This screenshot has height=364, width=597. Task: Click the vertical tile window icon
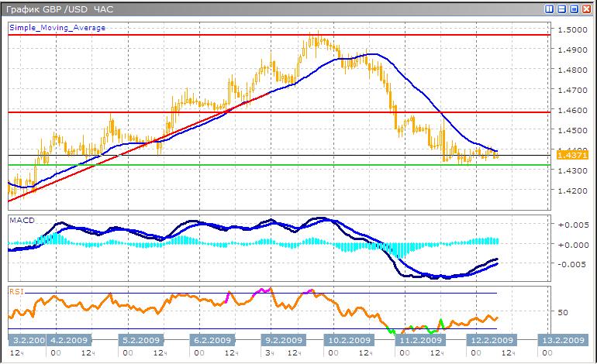(549, 9)
